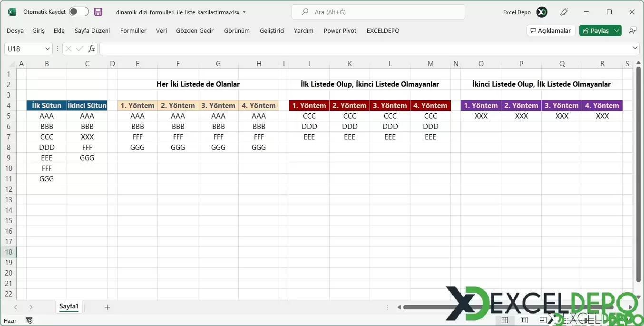The width and height of the screenshot is (644, 326).
Task: Select the Her İki Listede de Olanlar title
Action: coord(198,84)
